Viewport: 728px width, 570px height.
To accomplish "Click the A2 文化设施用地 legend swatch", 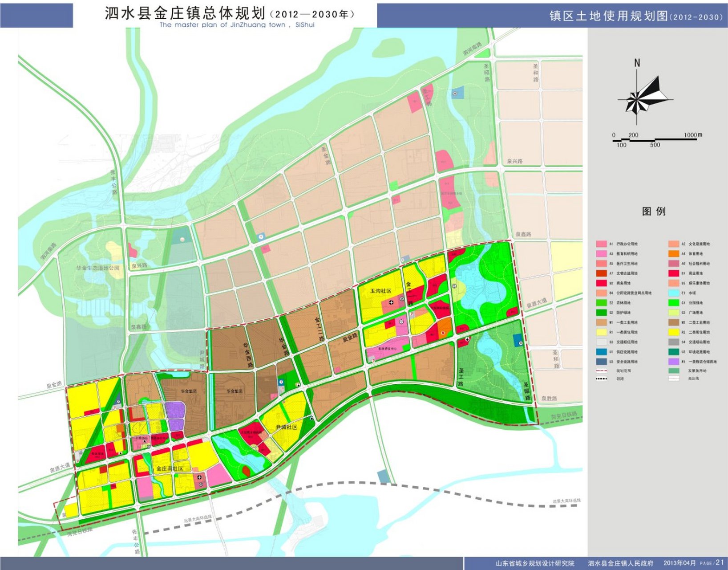I will [674, 244].
